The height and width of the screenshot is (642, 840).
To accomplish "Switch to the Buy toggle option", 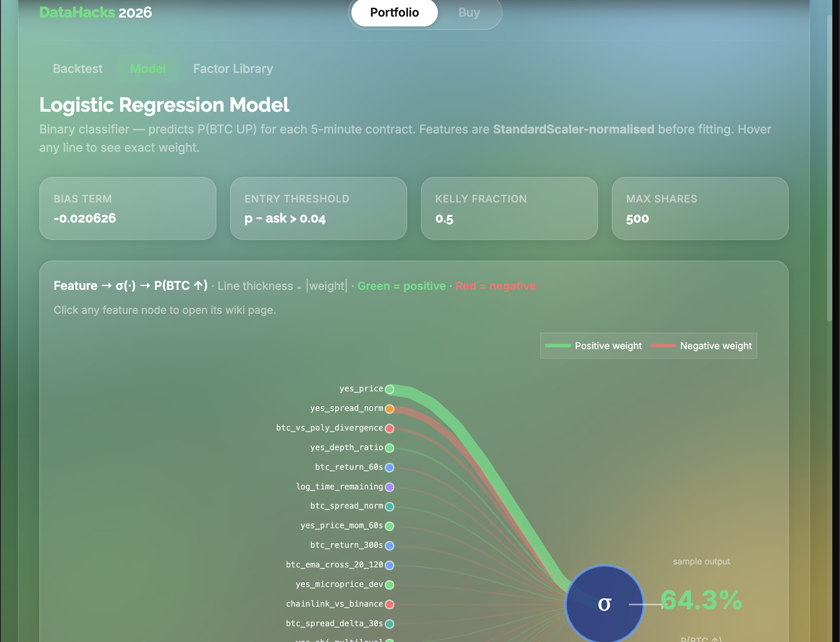I will click(469, 13).
